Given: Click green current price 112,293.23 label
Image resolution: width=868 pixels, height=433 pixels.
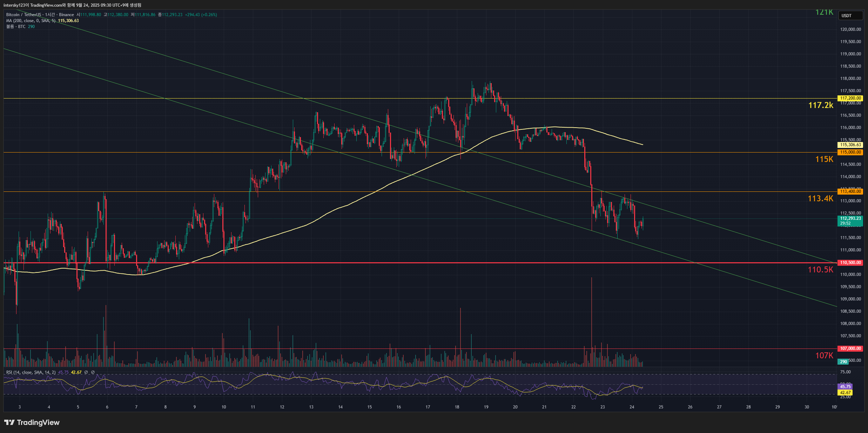Looking at the screenshot, I should click(850, 218).
